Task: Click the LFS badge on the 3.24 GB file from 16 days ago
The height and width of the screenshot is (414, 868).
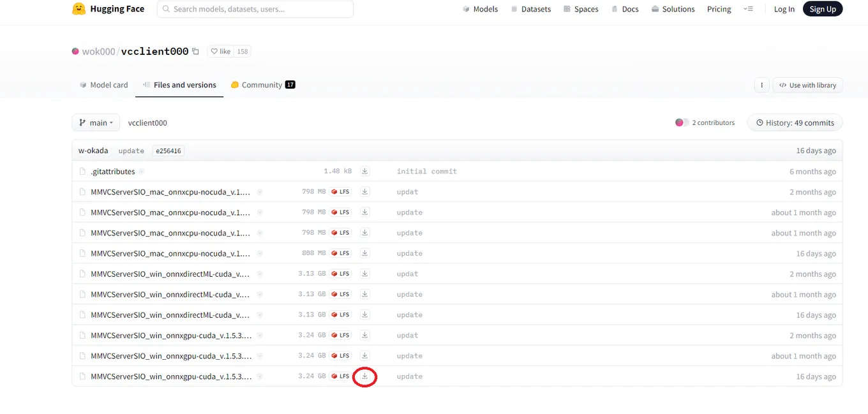Action: click(340, 376)
